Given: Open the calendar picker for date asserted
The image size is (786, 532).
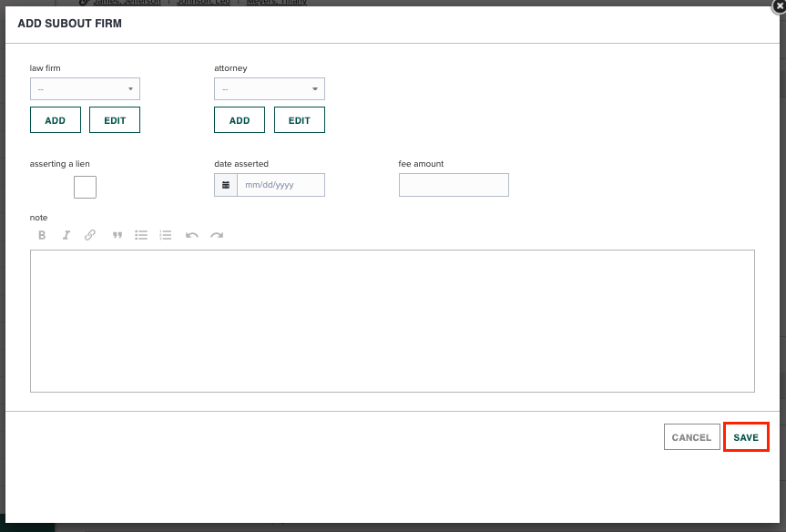Looking at the screenshot, I should coord(225,184).
